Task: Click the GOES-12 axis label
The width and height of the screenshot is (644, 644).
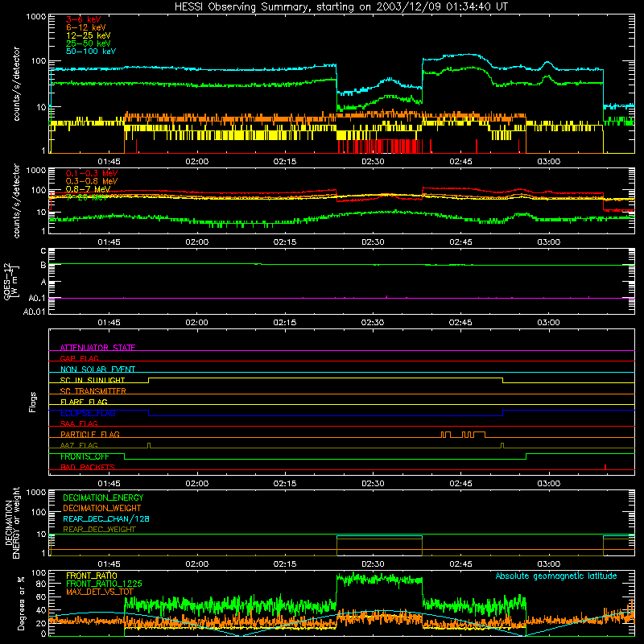Action: [x=11, y=281]
